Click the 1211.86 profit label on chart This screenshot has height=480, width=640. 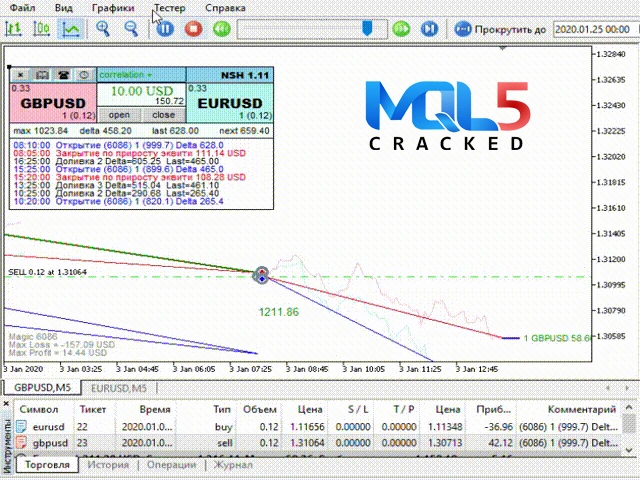[x=279, y=312]
